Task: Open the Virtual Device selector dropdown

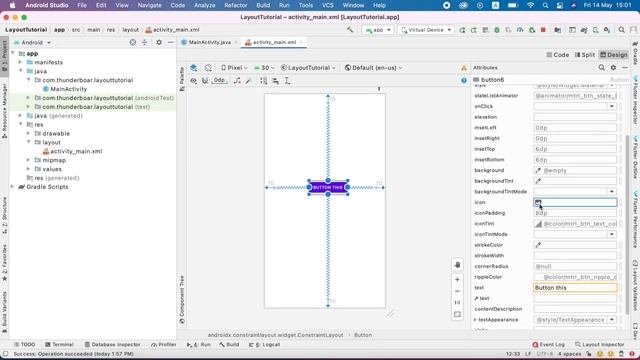Action: coord(426,30)
